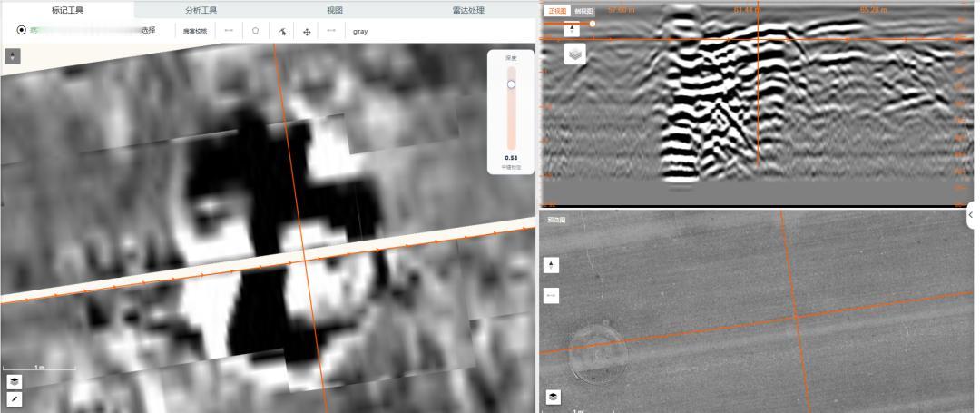Open the layers button at map bottom-left
The width and height of the screenshot is (980, 413).
click(x=15, y=381)
